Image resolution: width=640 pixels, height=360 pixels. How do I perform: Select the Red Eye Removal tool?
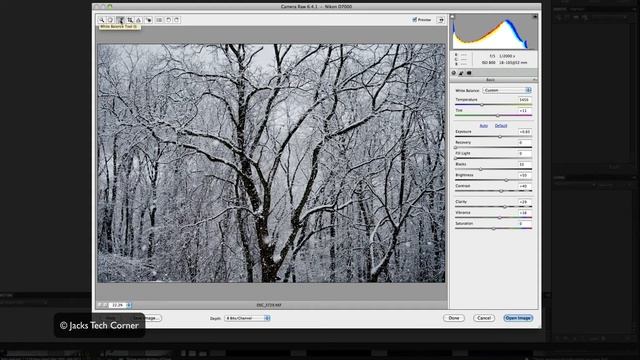pyautogui.click(x=149, y=20)
